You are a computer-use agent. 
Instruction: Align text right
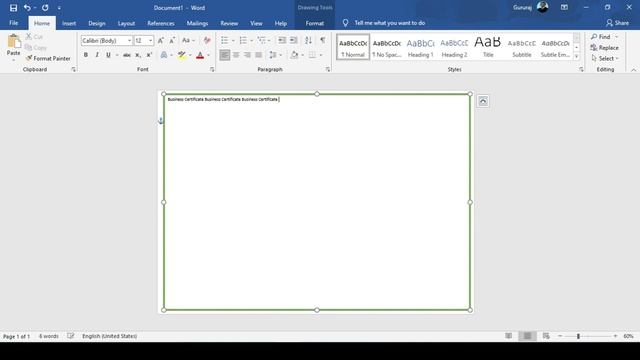click(247, 55)
